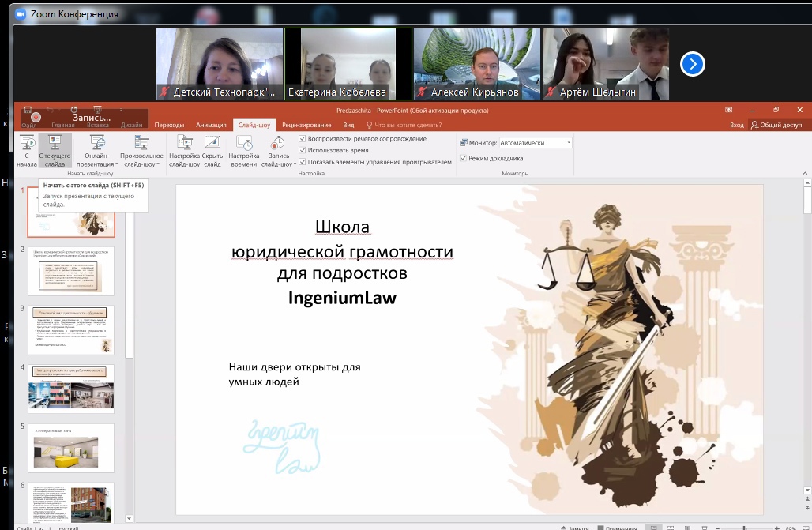Expand the Онлайн-презентация dropdown
812x530 pixels.
97,150
